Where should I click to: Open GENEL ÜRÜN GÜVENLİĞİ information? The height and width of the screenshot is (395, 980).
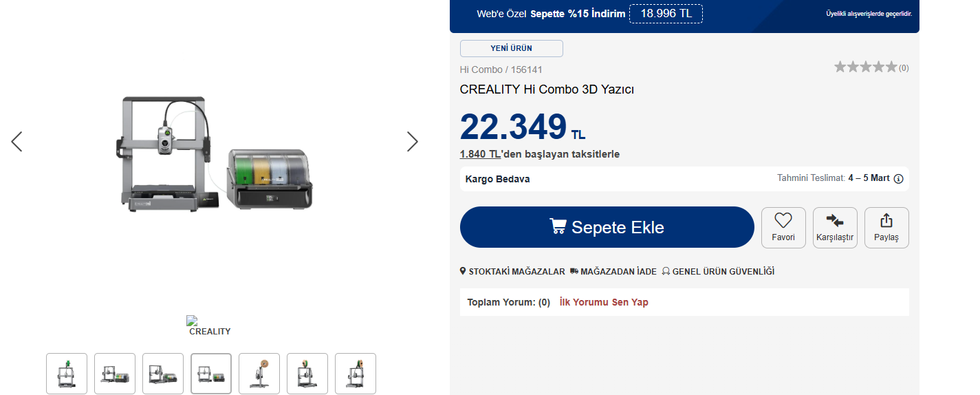(x=718, y=272)
